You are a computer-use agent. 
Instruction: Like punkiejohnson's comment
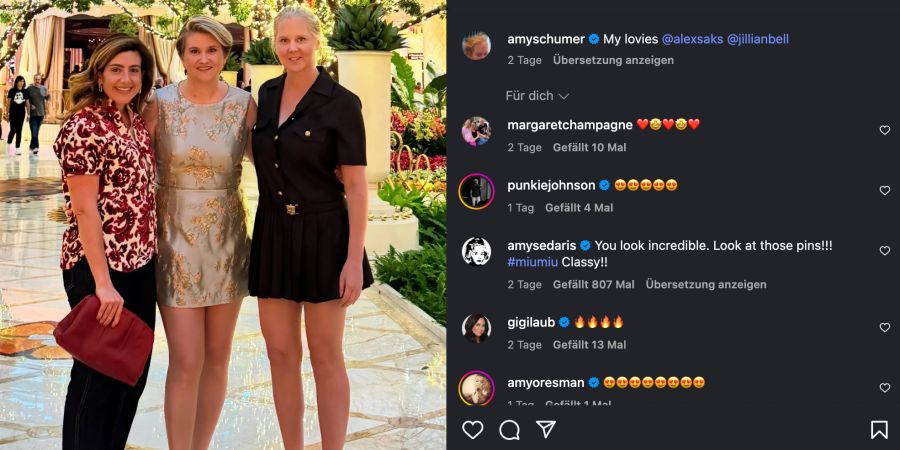pos(885,191)
